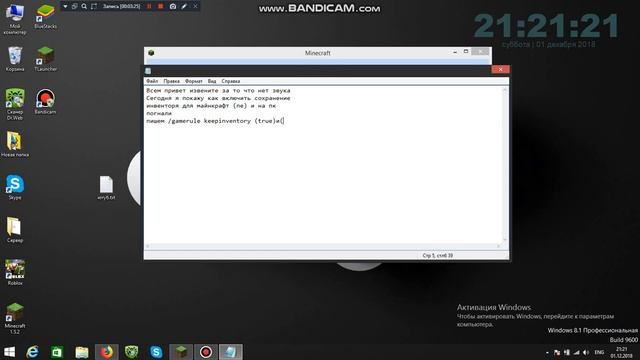This screenshot has height=360, width=640.
Task: Click the Minecraft window title bar
Action: [x=318, y=53]
